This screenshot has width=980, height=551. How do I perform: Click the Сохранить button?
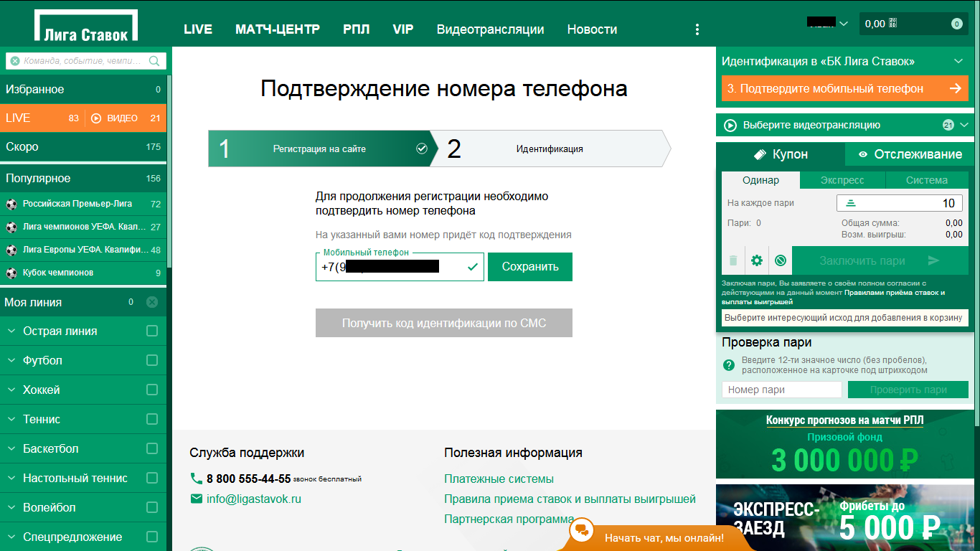(530, 267)
